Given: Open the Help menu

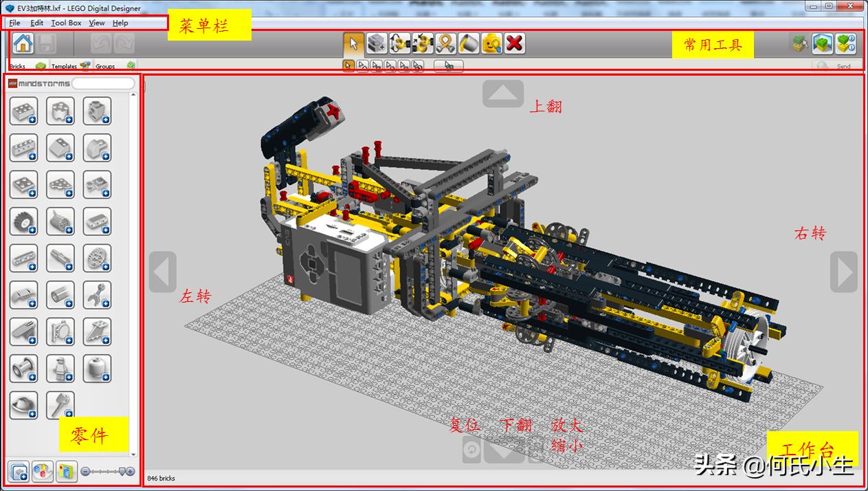Looking at the screenshot, I should (x=120, y=23).
